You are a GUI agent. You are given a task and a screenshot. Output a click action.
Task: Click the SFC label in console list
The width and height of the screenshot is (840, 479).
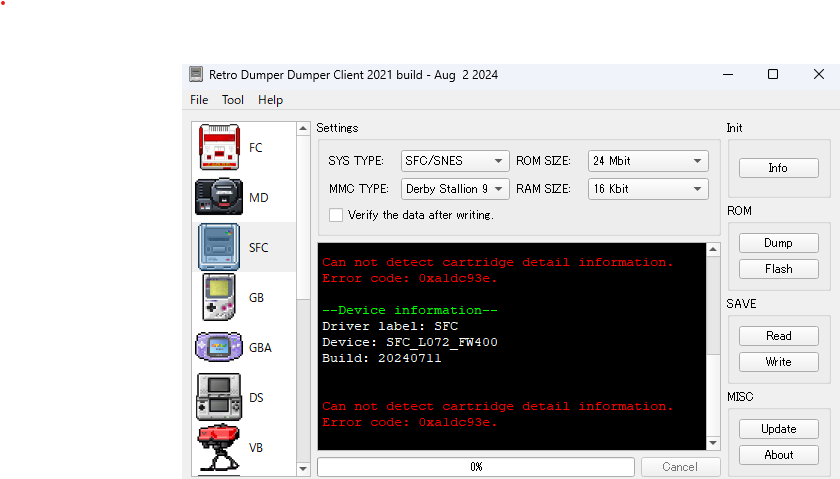tap(258, 248)
